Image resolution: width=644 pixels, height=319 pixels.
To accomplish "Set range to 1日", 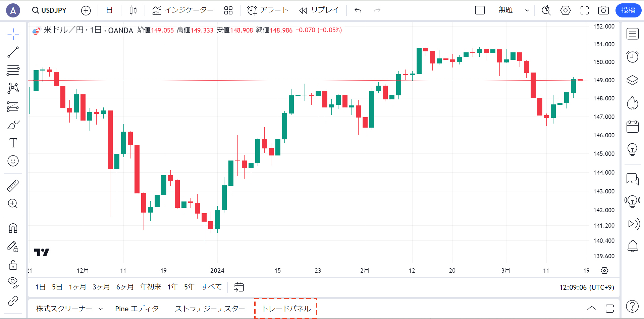I will click(40, 287).
